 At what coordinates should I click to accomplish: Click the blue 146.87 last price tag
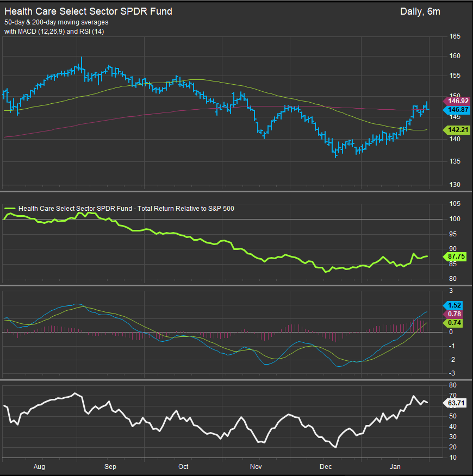(x=457, y=110)
